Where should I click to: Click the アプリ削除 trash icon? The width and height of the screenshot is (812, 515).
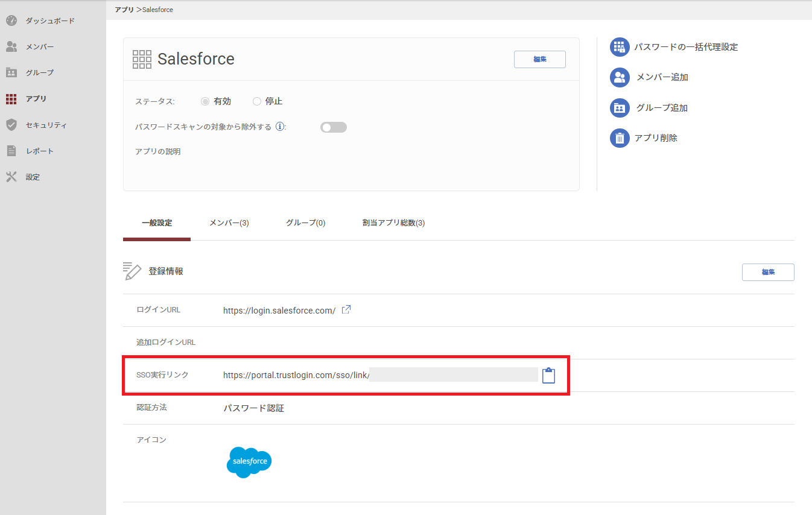[620, 138]
